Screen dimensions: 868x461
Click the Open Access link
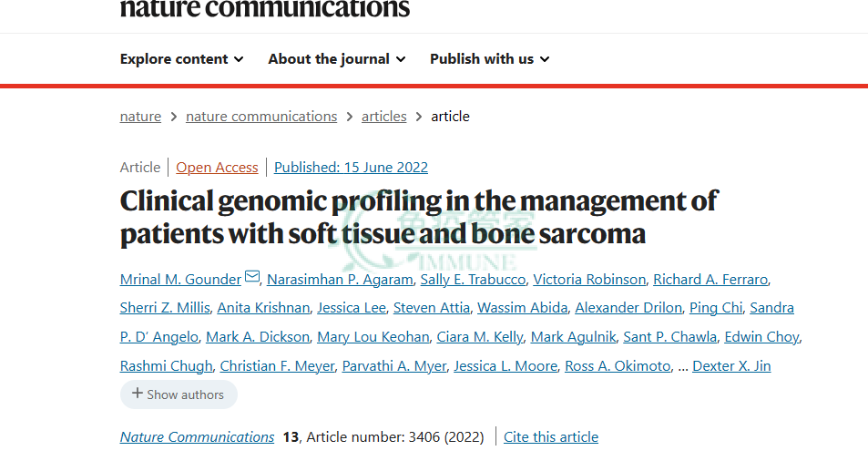pyautogui.click(x=217, y=167)
